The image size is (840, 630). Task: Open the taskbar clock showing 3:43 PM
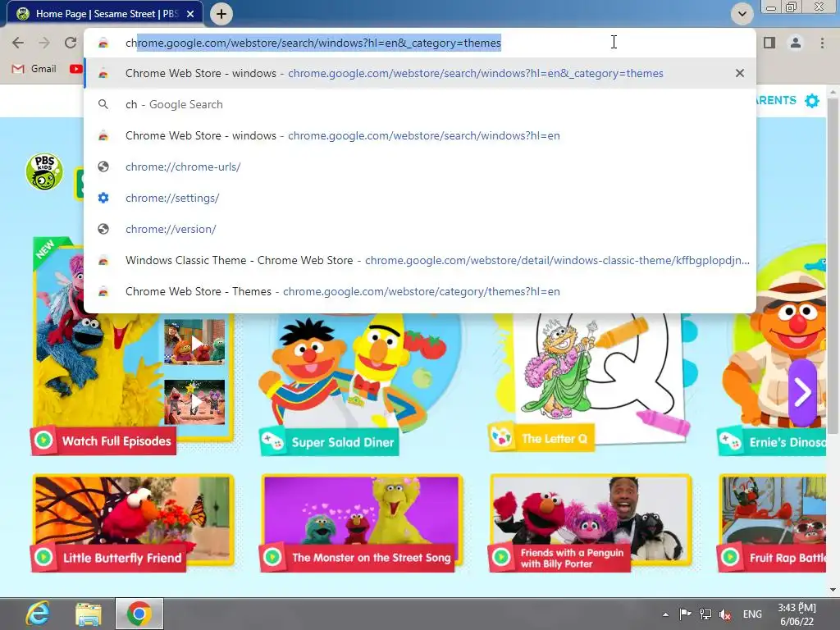pyautogui.click(x=797, y=614)
